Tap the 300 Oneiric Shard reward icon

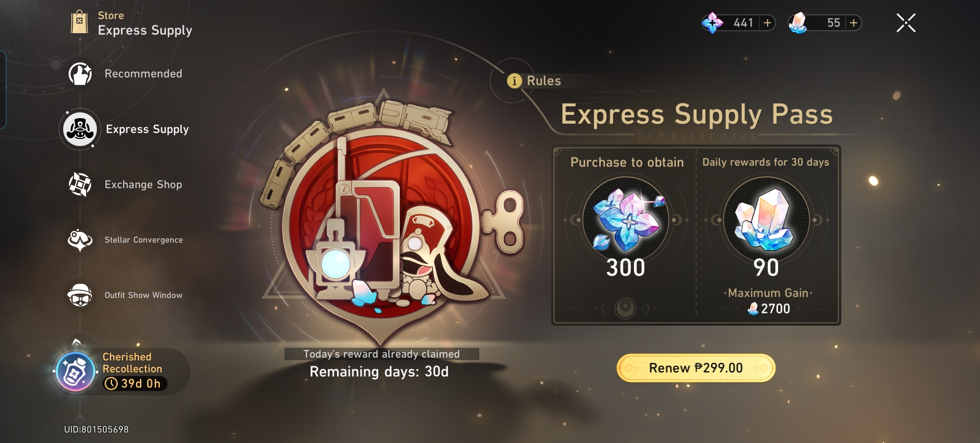point(626,219)
